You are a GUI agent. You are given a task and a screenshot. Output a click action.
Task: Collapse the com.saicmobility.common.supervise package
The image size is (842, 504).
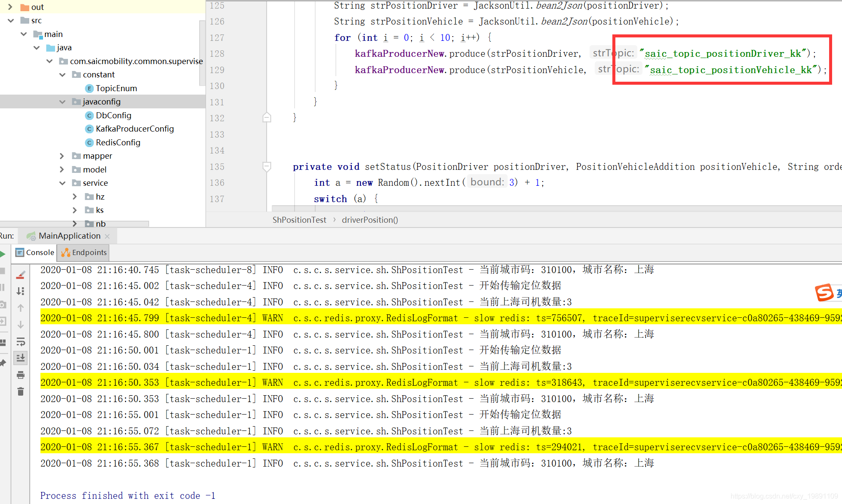click(x=49, y=61)
